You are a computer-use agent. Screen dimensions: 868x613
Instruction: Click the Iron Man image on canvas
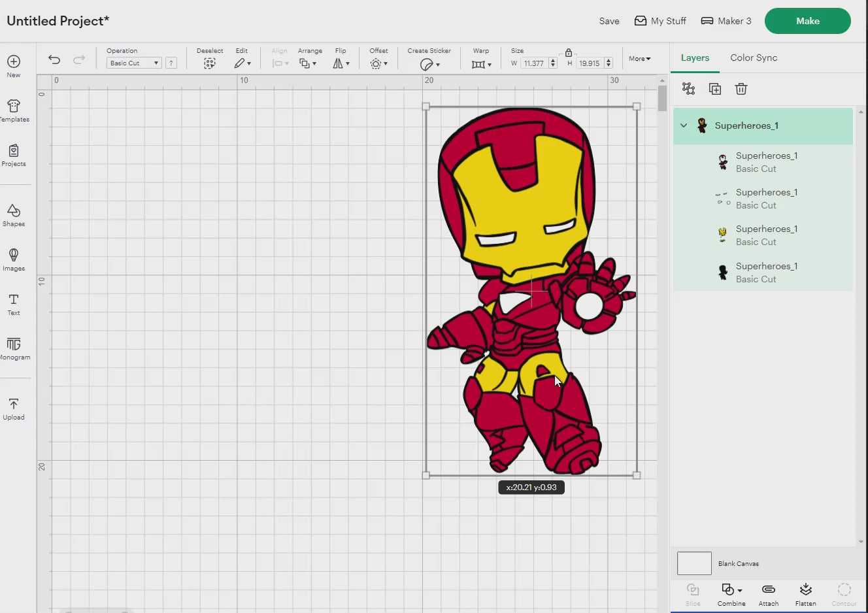(531, 291)
